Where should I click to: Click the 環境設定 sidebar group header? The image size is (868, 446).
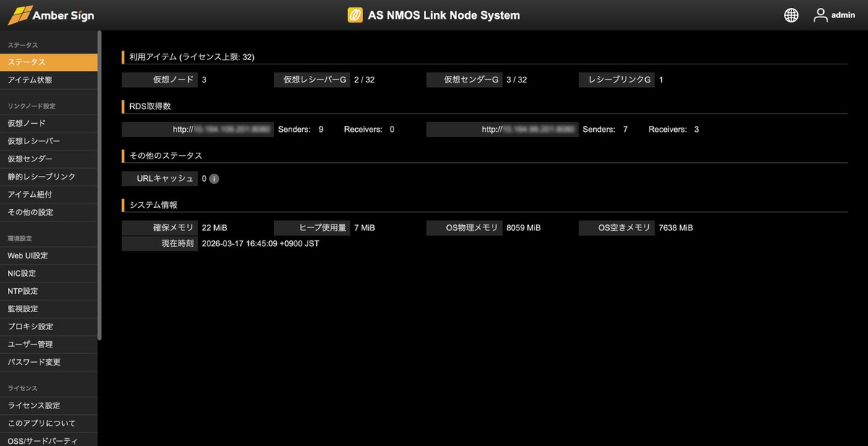pyautogui.click(x=20, y=238)
